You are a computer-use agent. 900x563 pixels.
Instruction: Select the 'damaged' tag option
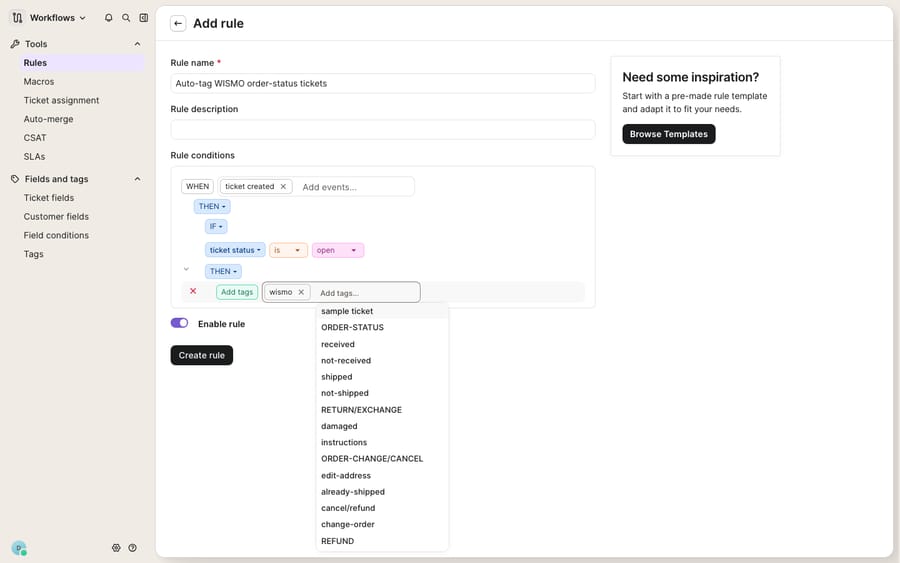pos(382,426)
